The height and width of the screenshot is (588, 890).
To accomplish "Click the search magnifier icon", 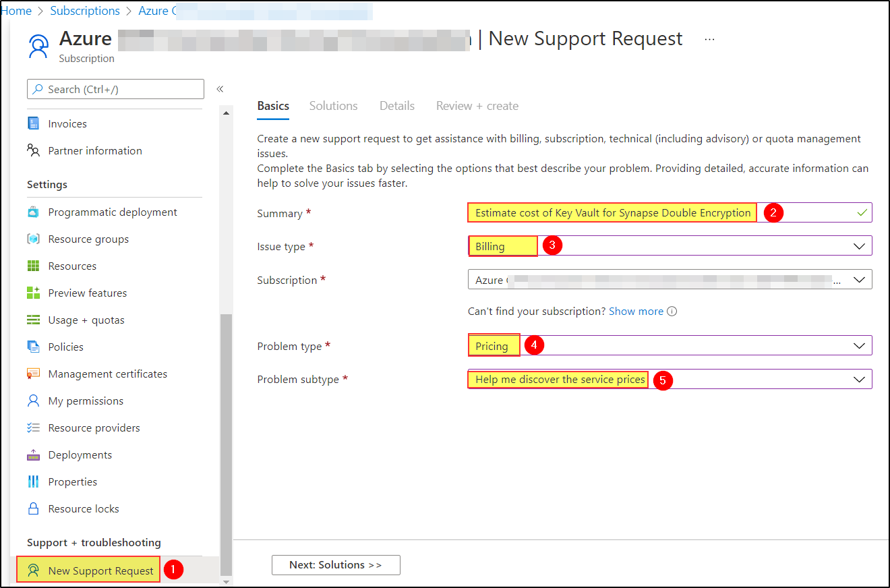I will click(38, 89).
